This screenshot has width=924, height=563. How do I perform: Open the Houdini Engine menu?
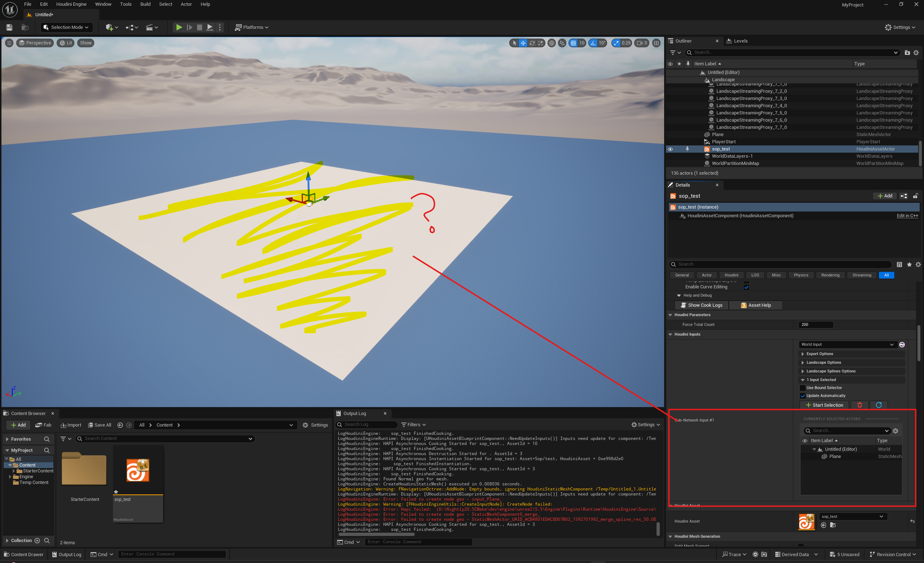point(71,4)
